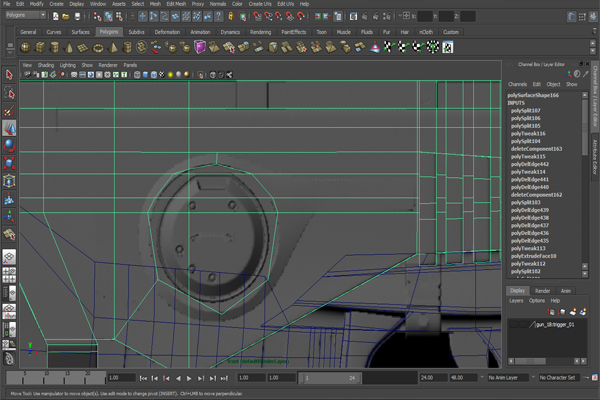The image size is (600, 400).
Task: Create layer from selected objects icon
Action: 583,312
